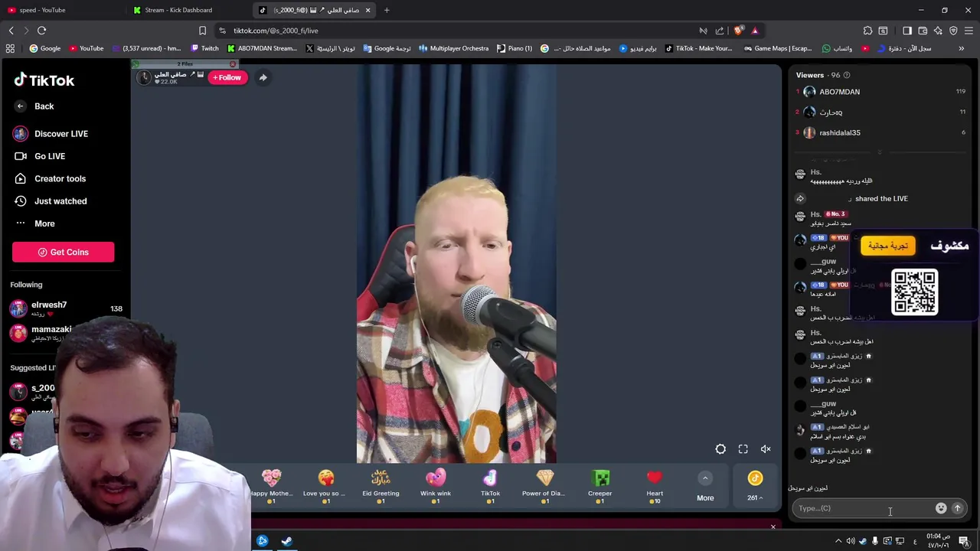Open the stream settings gear
This screenshot has width=980, height=551.
[x=720, y=449]
